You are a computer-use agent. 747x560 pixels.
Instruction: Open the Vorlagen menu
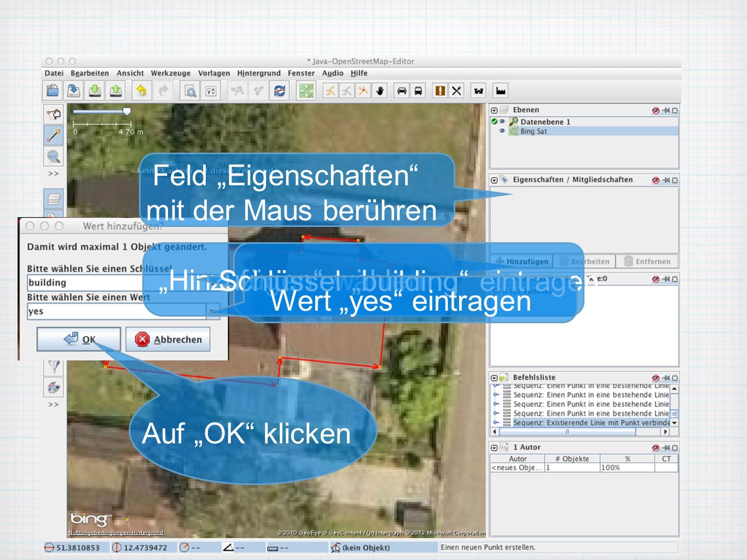214,73
